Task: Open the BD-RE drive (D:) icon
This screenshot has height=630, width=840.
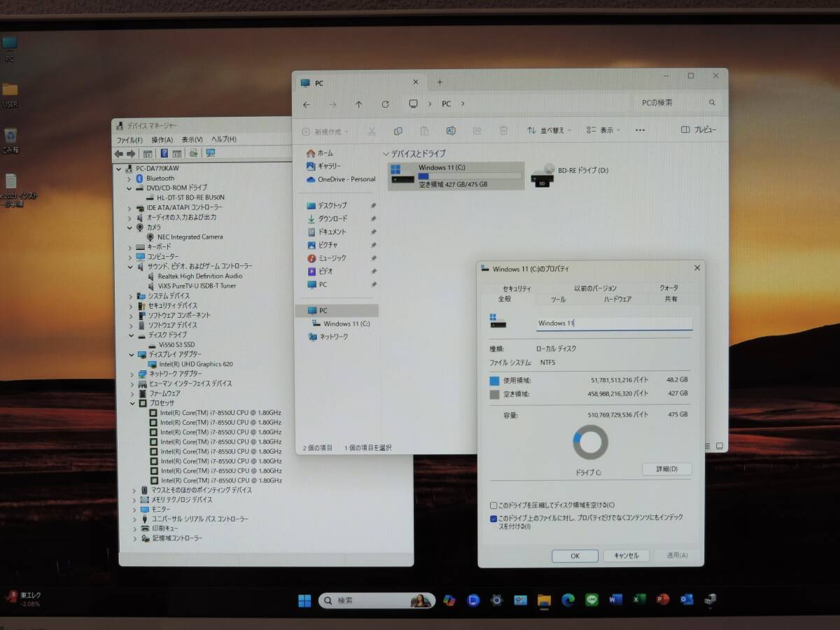Action: pyautogui.click(x=543, y=174)
